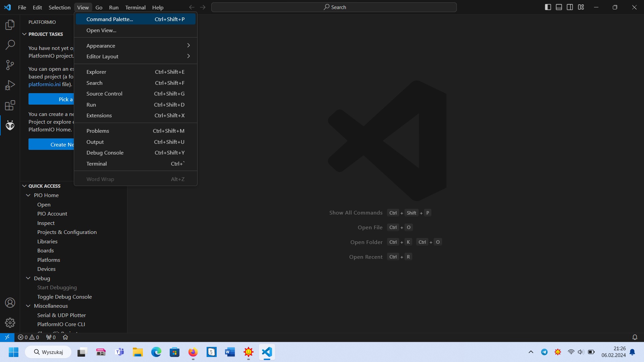This screenshot has width=644, height=362.
Task: Choose Source Control in the View menu
Action: point(136,94)
